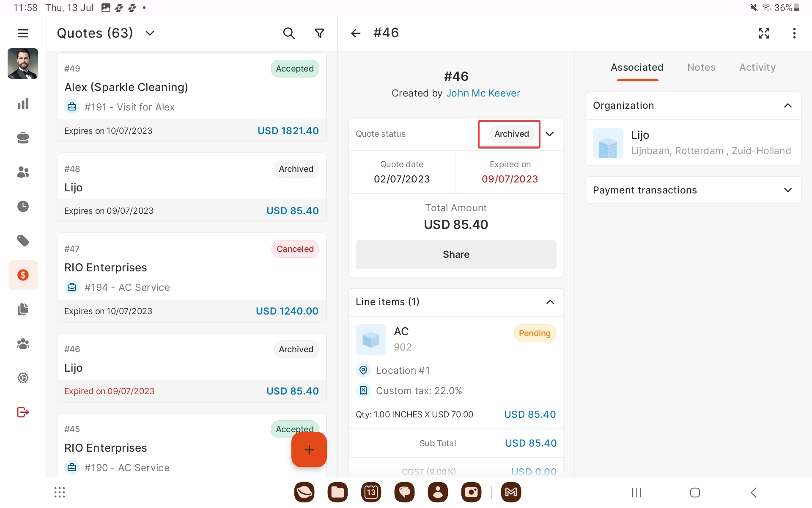Tap the fullscreen expand icon
The width and height of the screenshot is (812, 508).
pyautogui.click(x=764, y=33)
